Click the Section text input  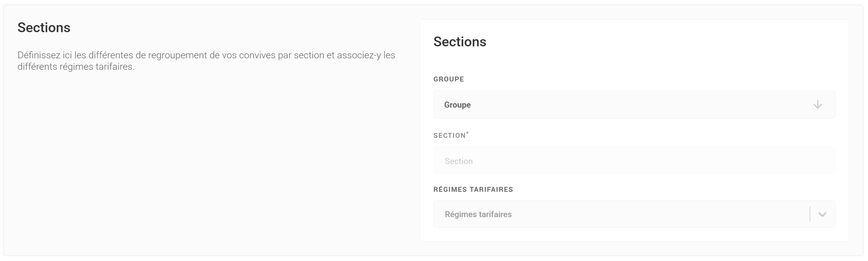pos(633,161)
